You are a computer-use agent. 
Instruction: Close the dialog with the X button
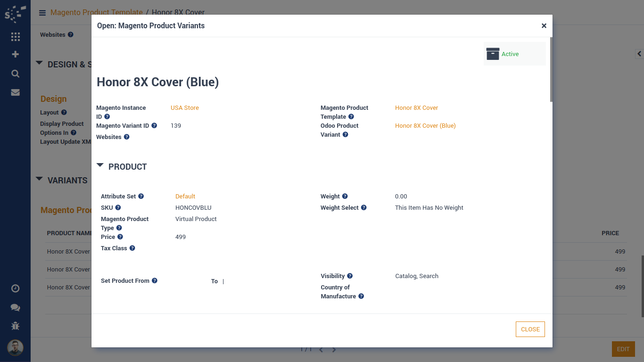[544, 26]
